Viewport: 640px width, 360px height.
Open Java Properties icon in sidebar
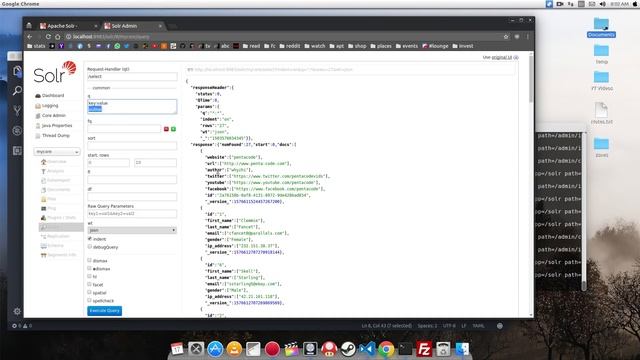[x=38, y=126]
